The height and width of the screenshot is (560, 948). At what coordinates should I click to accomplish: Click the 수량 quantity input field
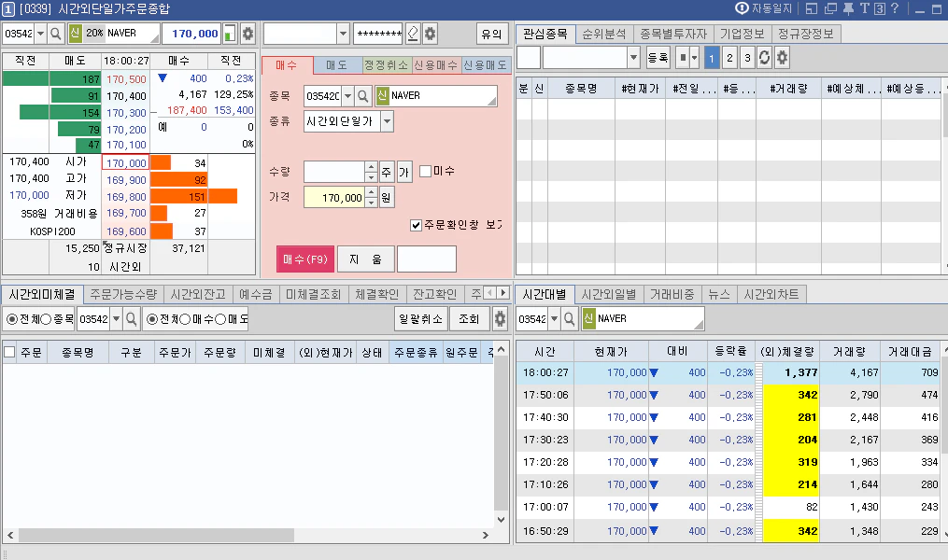(x=334, y=172)
